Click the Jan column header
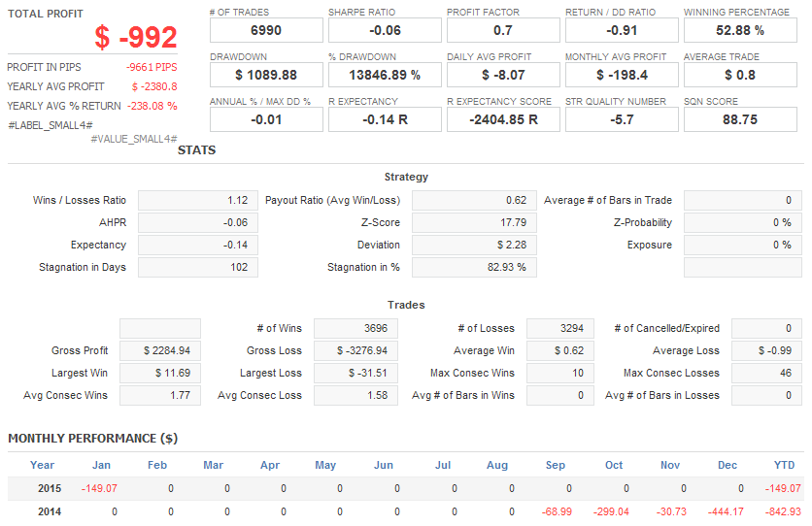The image size is (812, 526). click(x=101, y=465)
